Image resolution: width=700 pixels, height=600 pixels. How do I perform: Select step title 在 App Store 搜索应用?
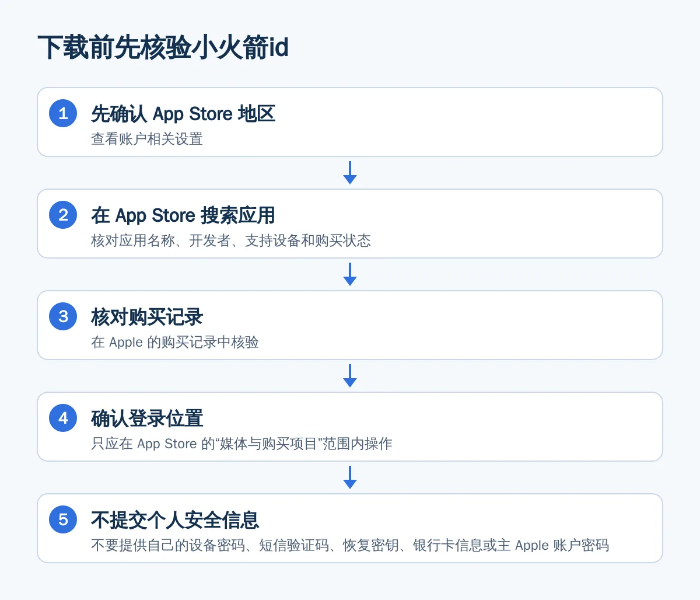pos(183,215)
